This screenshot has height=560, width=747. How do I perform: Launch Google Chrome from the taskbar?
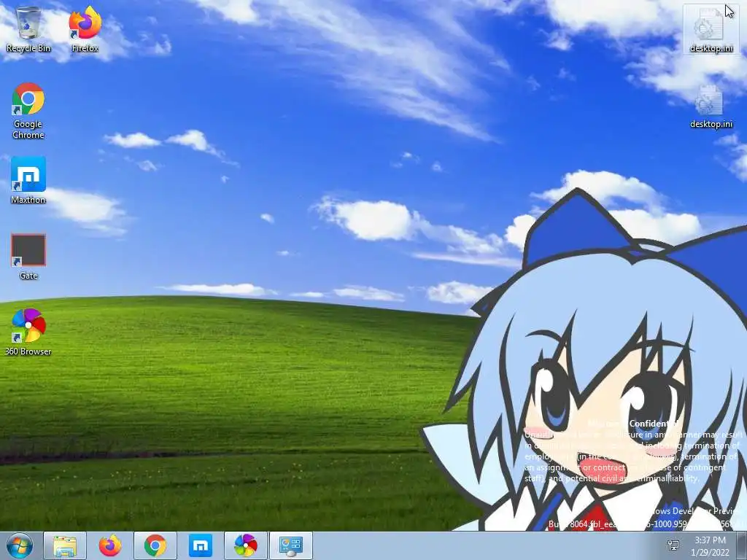(x=155, y=545)
